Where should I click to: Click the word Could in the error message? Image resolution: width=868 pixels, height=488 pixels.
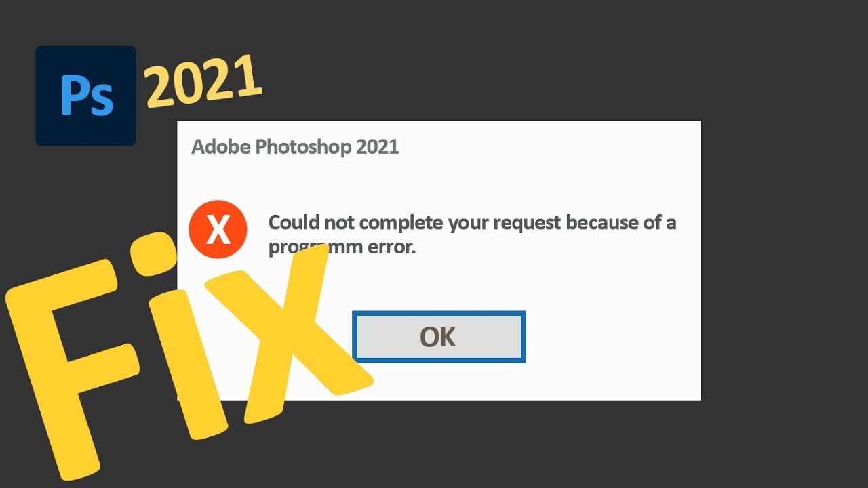(294, 222)
